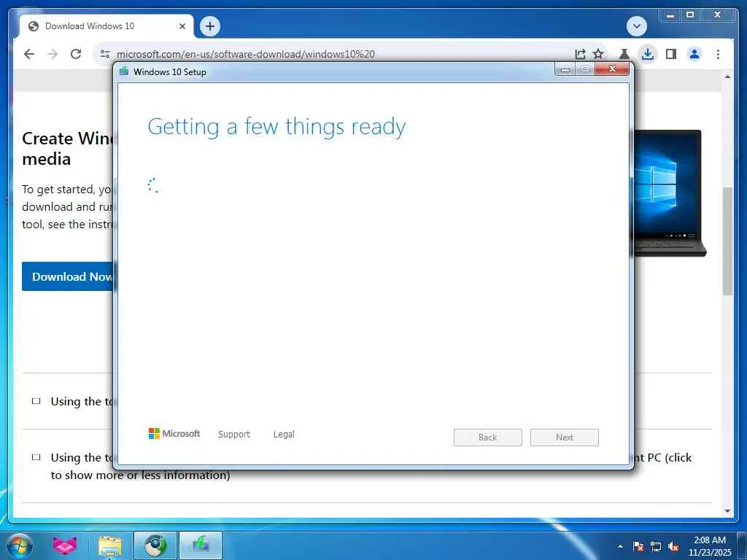Screen dimensions: 747x560
Task: Open Support link in Setup window
Action: pyautogui.click(x=234, y=434)
